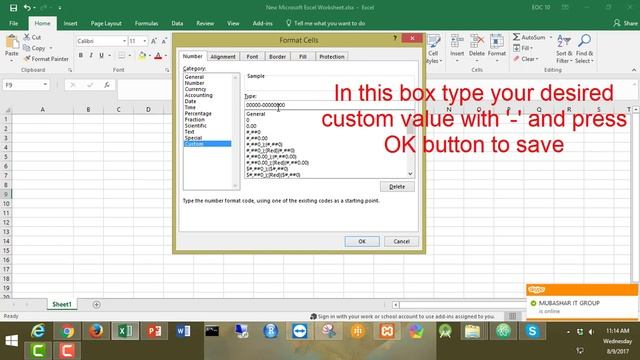This screenshot has height=360, width=640.
Task: Collapse the ribbon with the chevron
Action: coord(633,70)
